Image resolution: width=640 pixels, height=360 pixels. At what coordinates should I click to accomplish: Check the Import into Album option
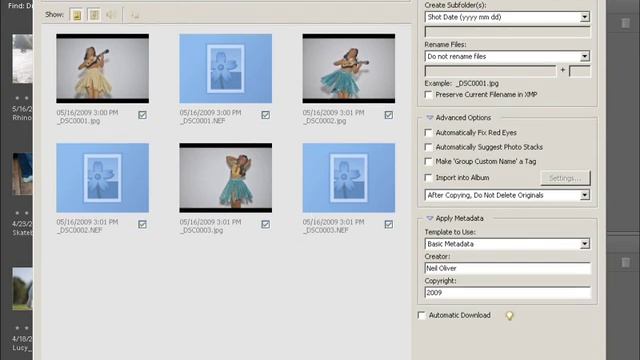pos(428,178)
